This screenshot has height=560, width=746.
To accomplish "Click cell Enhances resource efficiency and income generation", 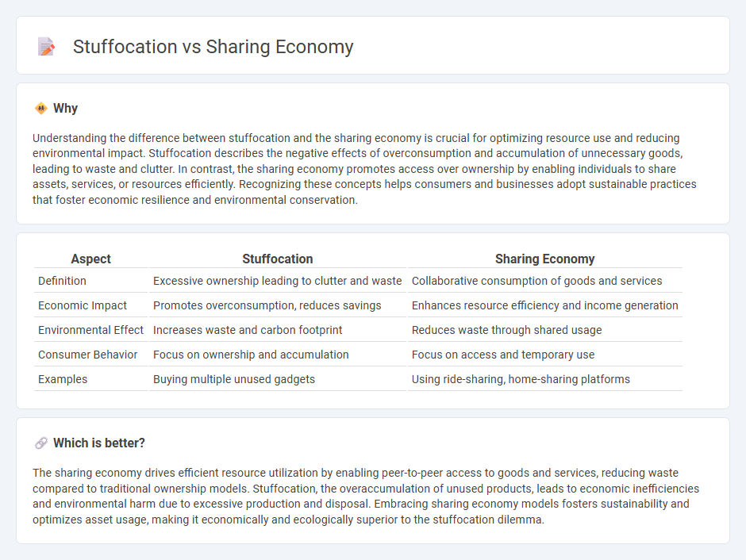I will (x=544, y=305).
